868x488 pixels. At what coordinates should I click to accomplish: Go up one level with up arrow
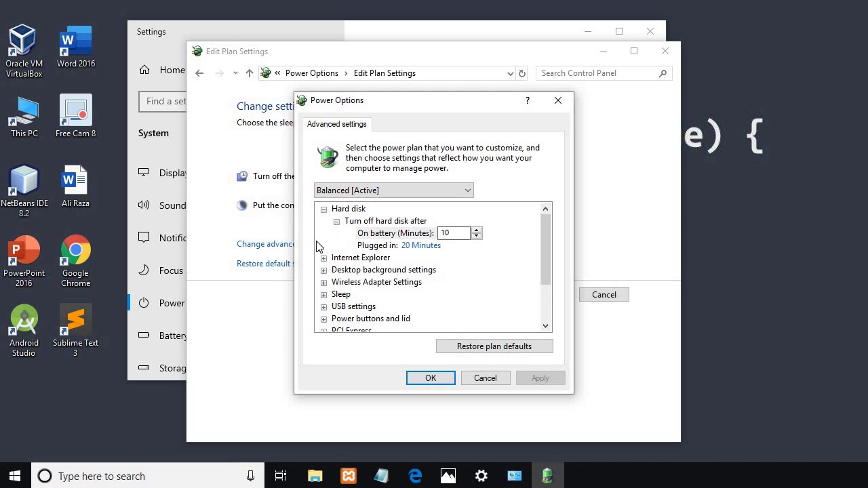click(x=249, y=73)
